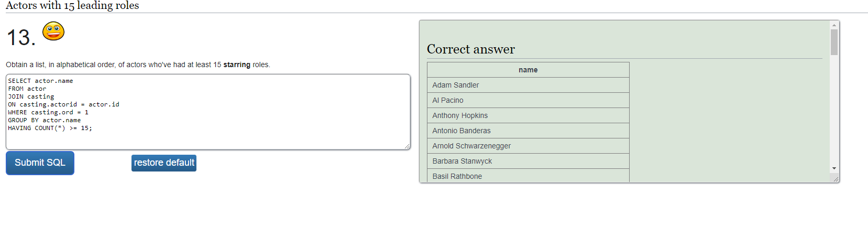Select the Arnold Schwarzenegger row
The image size is (868, 236).
pyautogui.click(x=528, y=146)
